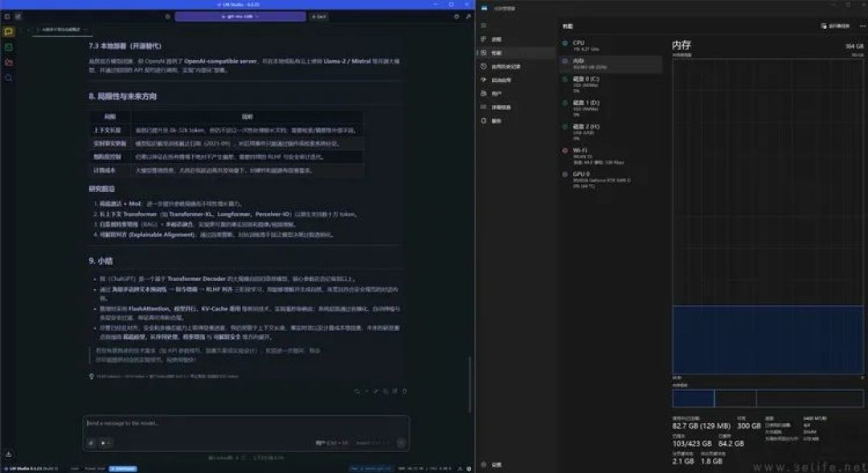Click the '9. 小结' heading in LM Studio chat
The image size is (868, 473).
[x=100, y=260]
